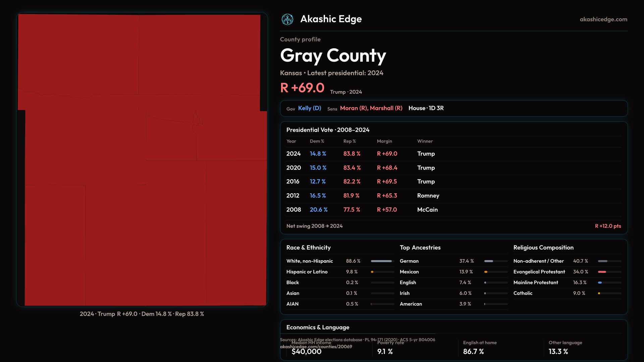Open the akashicedge.com link in header
The image size is (644, 362).
point(603,19)
